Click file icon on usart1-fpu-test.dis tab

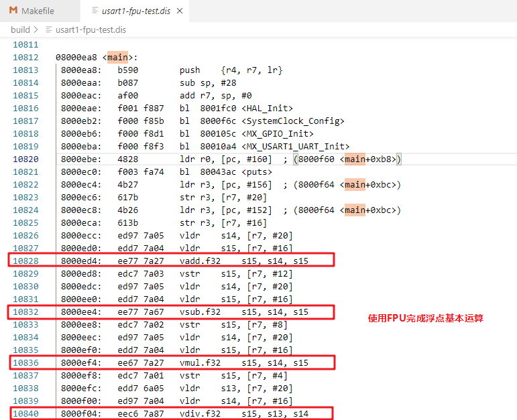point(95,11)
